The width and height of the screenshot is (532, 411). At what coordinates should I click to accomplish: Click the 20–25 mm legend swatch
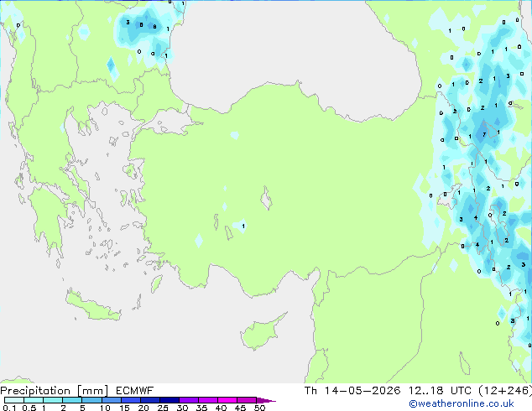(149, 400)
